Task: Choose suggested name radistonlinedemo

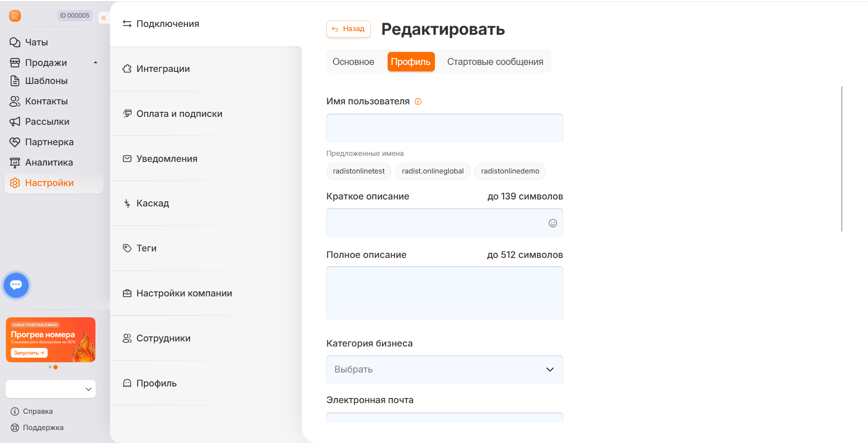Action: (510, 171)
